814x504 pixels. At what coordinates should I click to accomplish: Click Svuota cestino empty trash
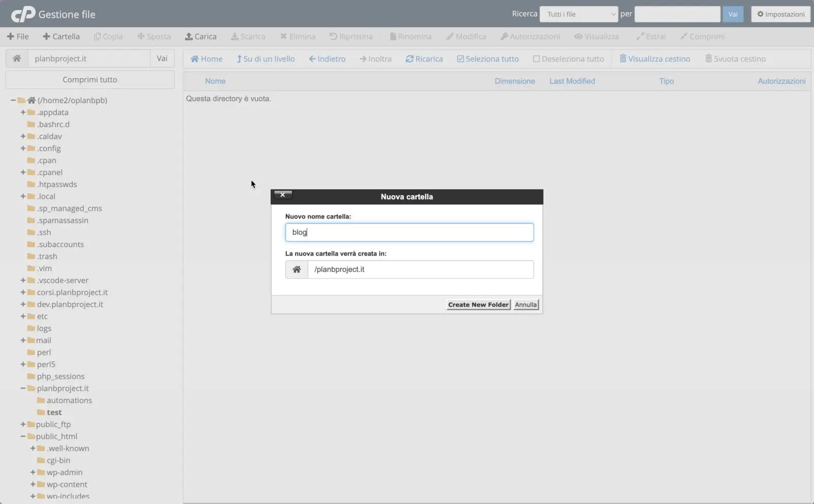[x=735, y=59]
